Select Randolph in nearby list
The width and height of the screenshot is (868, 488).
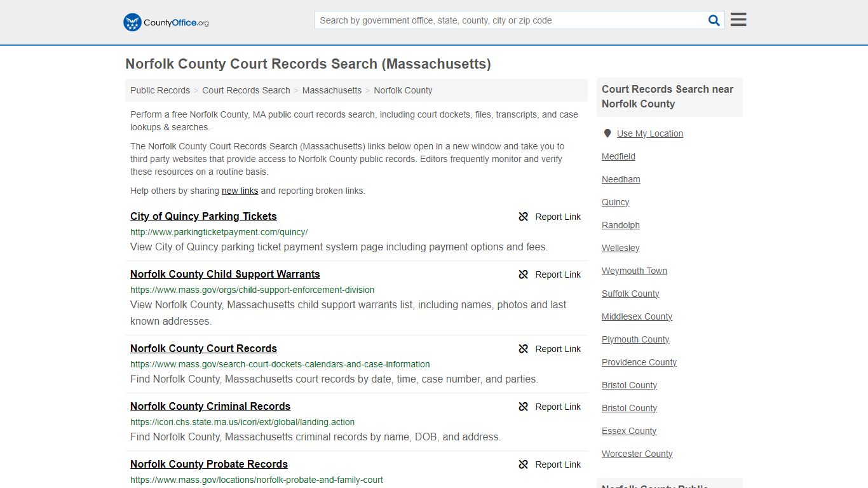pyautogui.click(x=621, y=225)
